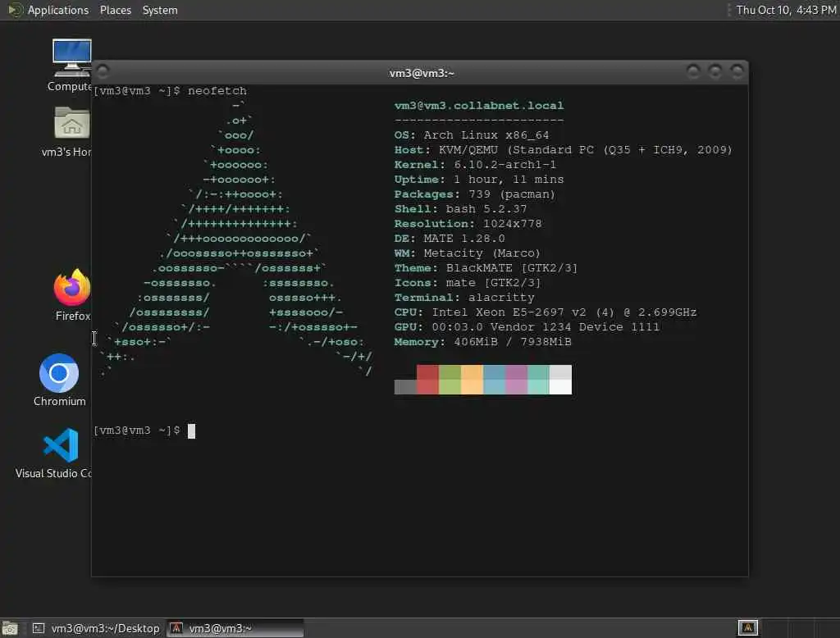Click the 'neofetch' command text
This screenshot has height=638, width=840.
click(217, 90)
